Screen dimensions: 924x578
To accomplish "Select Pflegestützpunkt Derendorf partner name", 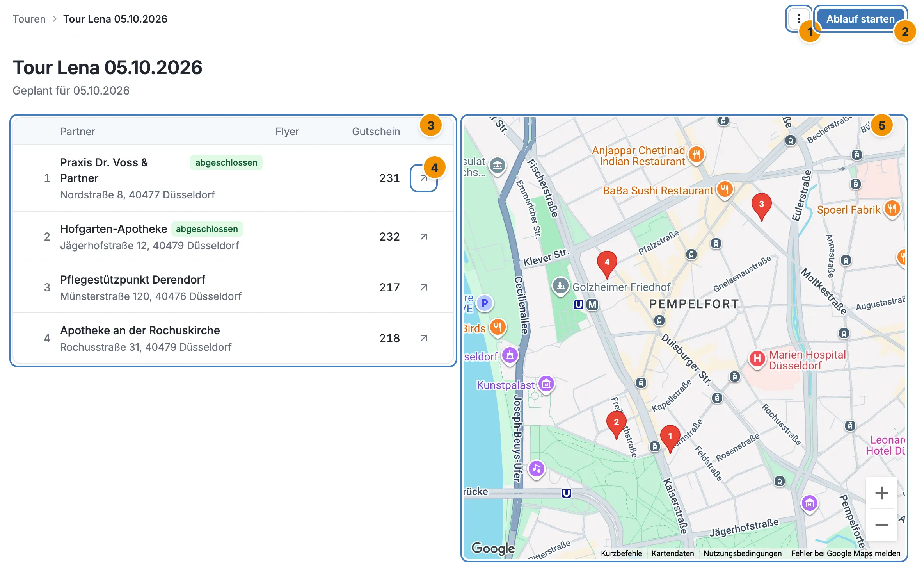I will (x=133, y=280).
